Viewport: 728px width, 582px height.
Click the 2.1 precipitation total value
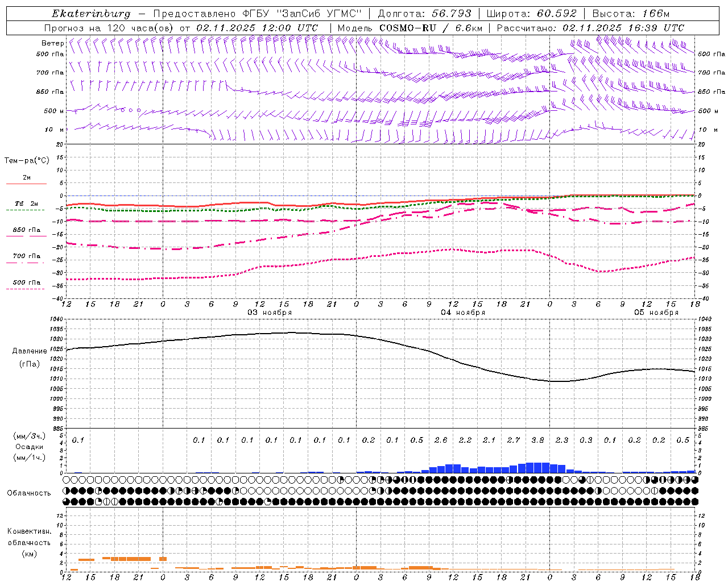(x=489, y=440)
